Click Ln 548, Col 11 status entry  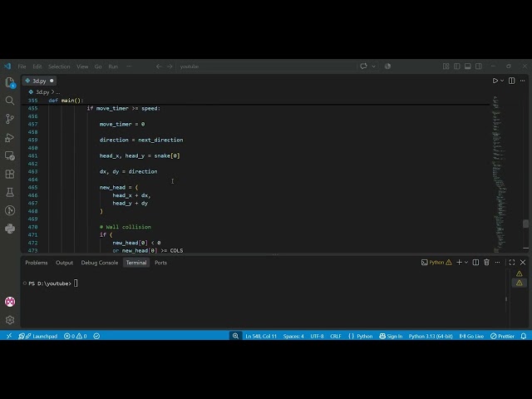[261, 336]
